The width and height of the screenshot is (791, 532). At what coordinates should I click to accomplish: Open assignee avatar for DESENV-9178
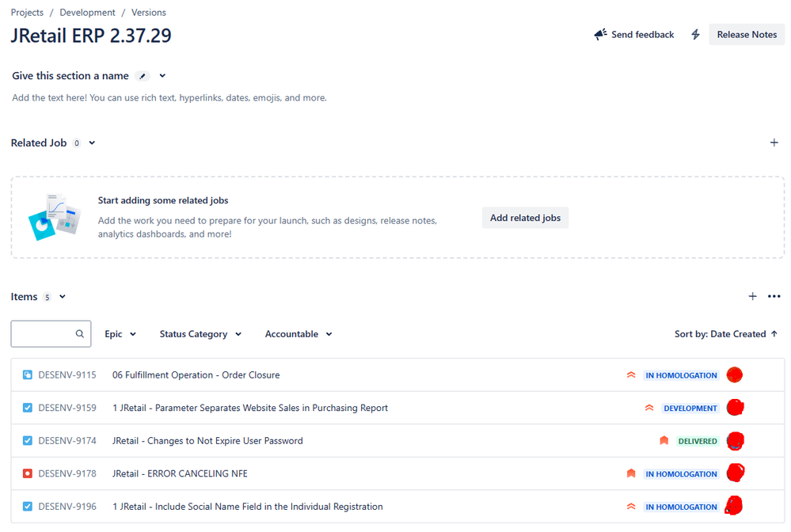tap(736, 473)
